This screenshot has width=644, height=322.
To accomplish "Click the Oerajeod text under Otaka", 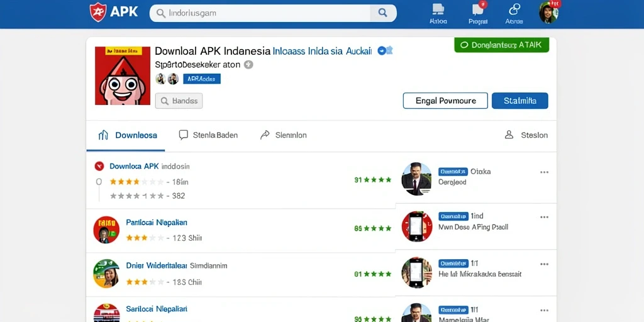I will coord(452,182).
